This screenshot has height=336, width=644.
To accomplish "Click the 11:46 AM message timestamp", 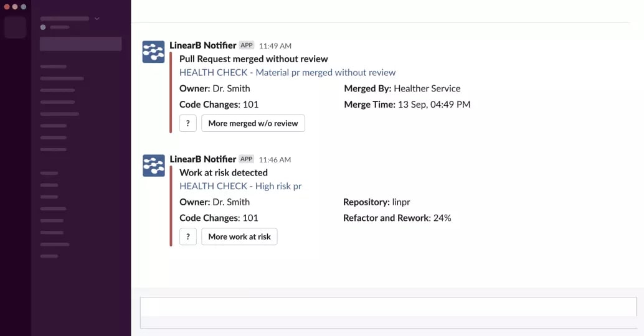I will click(275, 159).
